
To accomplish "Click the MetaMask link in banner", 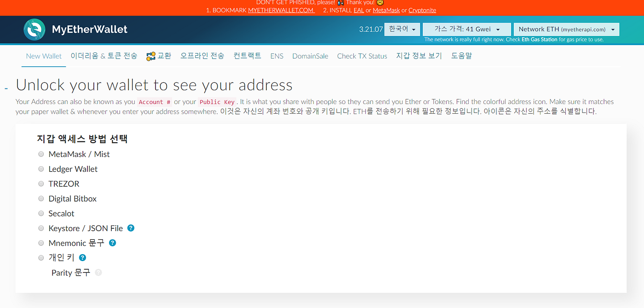I will point(386,10).
